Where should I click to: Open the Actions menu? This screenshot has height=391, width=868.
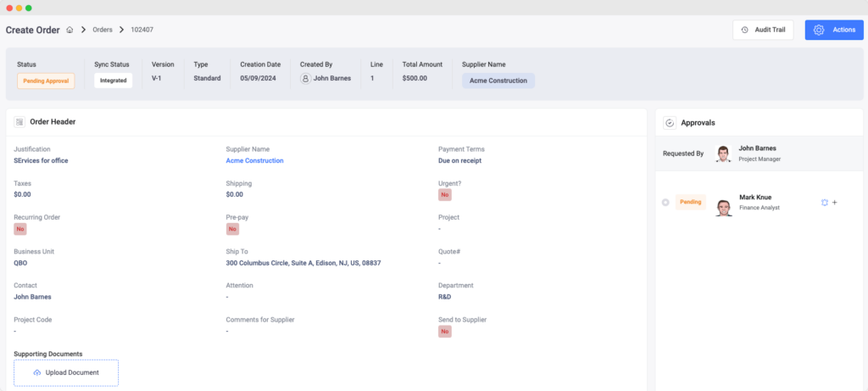pos(834,30)
